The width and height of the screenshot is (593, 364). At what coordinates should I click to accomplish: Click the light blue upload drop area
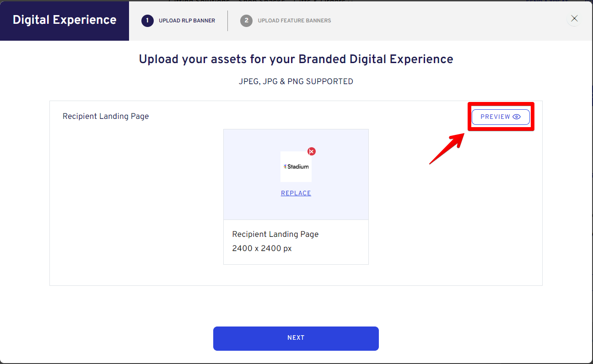pyautogui.click(x=296, y=174)
